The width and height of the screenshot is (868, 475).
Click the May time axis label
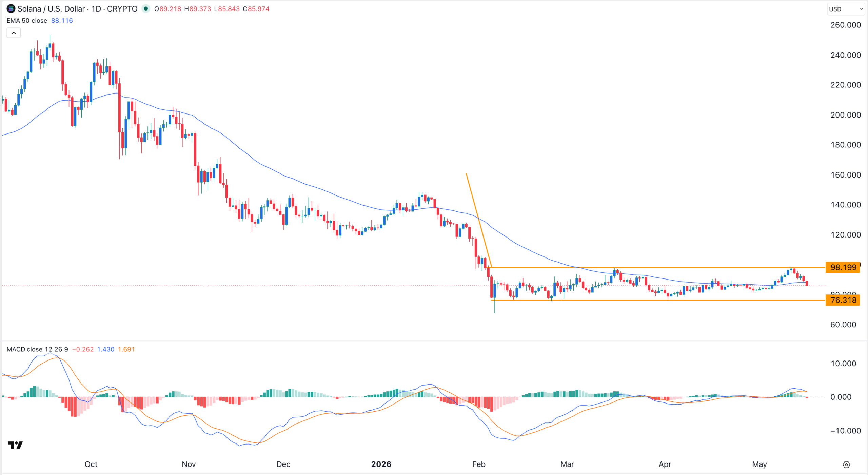759,464
